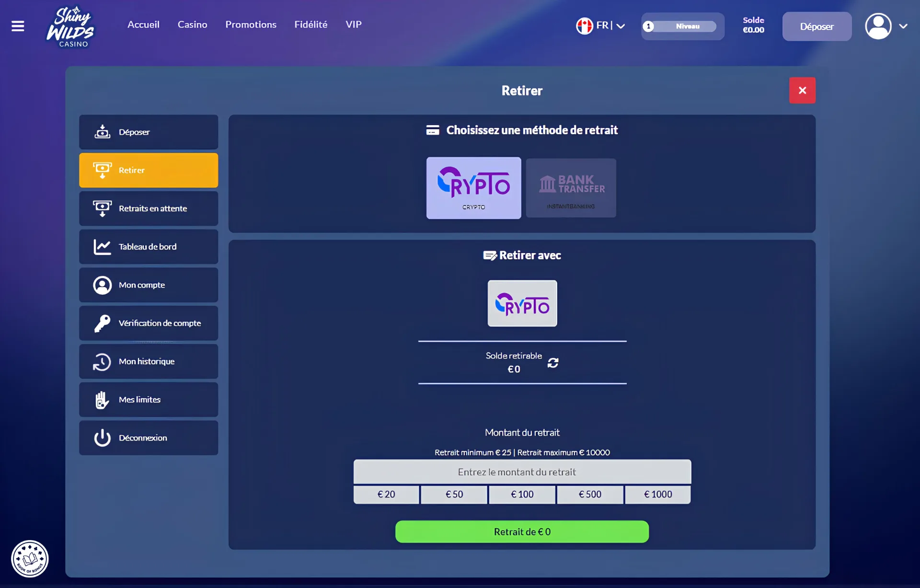The width and height of the screenshot is (920, 588).
Task: Open the Déposer sidebar section
Action: point(149,132)
